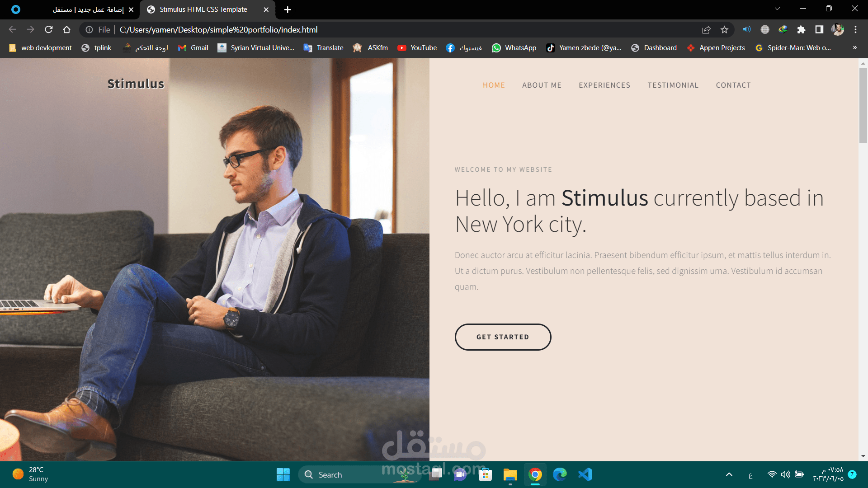Open the Gmail bookmark

click(x=193, y=47)
